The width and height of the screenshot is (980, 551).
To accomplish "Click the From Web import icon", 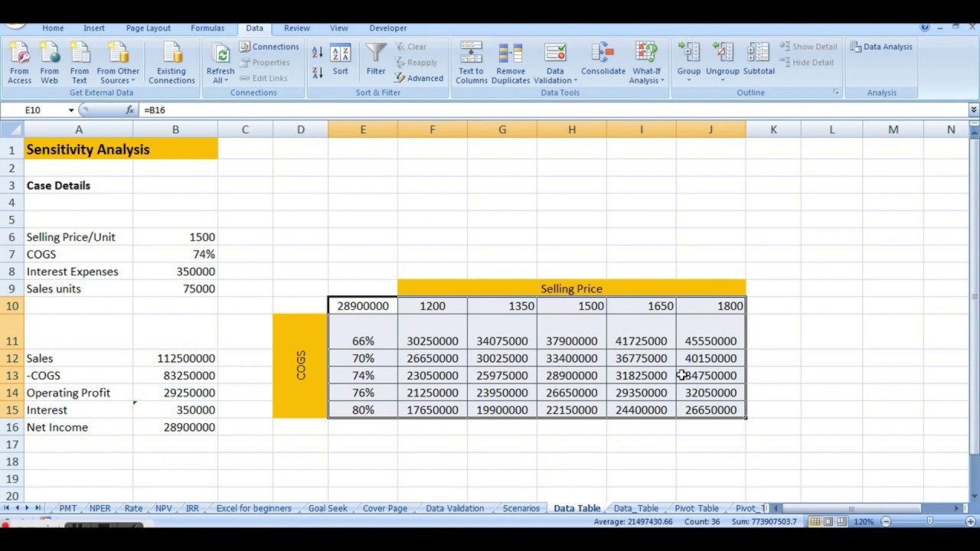I will coord(49,63).
